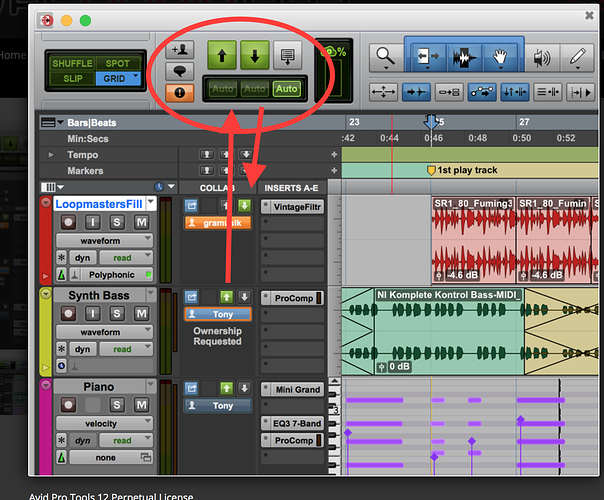The image size is (604, 500).
Task: Download changes on LoopmastersFill track
Action: click(x=244, y=206)
